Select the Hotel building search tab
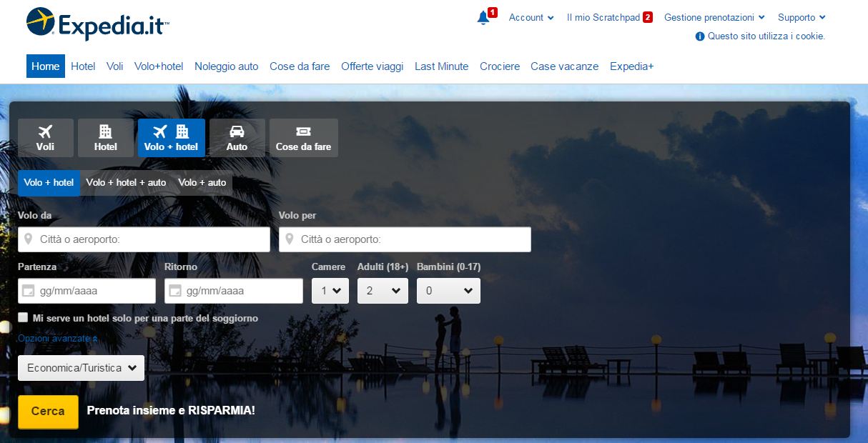Viewport: 868px width, 443px height. tap(105, 138)
